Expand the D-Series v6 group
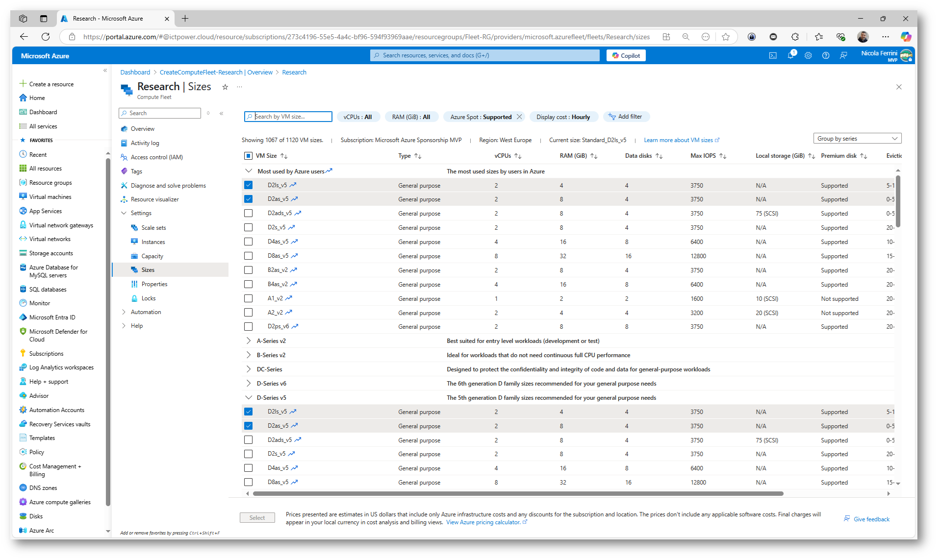Viewport: 938px width, 560px height. [x=249, y=384]
